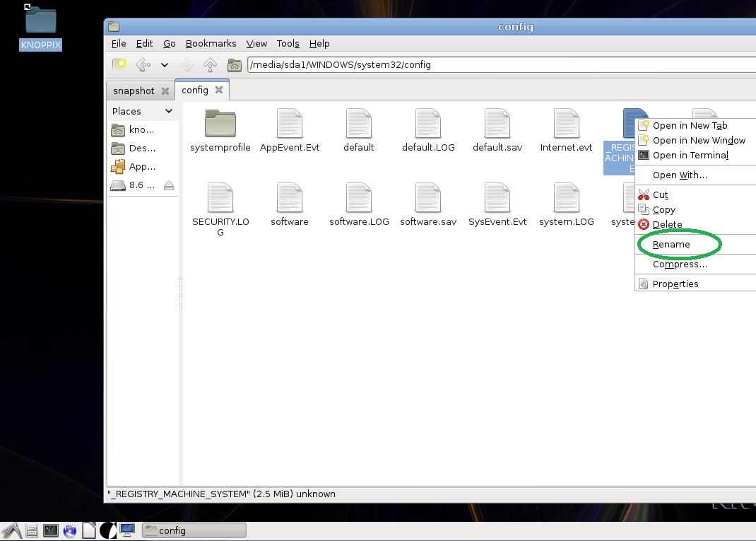Open the View menu

(256, 43)
